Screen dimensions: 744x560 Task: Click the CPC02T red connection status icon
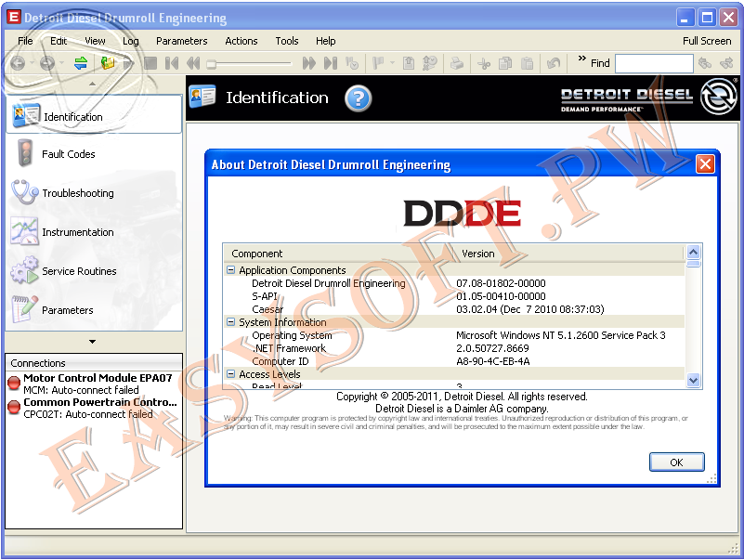click(14, 407)
